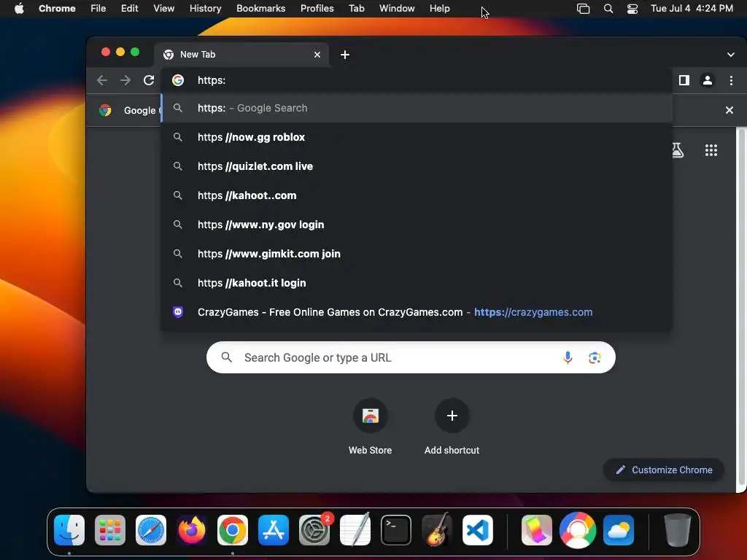
Task: Start voice search with microphone
Action: (x=568, y=357)
